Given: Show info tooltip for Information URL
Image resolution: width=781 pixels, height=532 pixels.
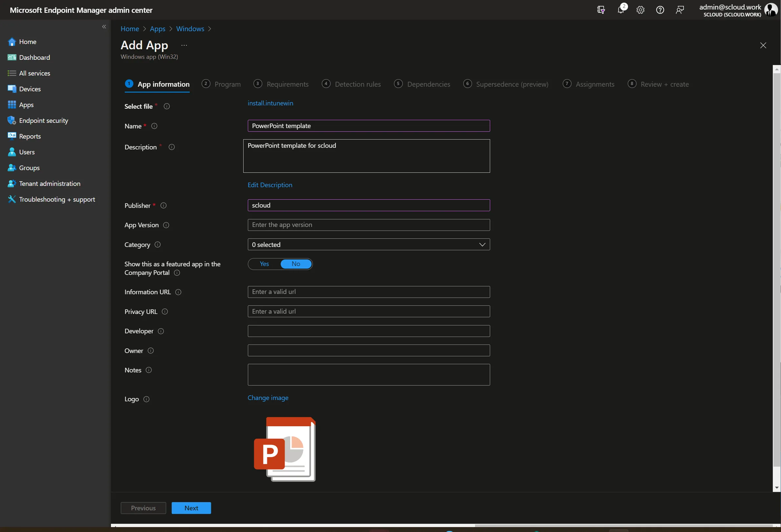Looking at the screenshot, I should click(179, 292).
